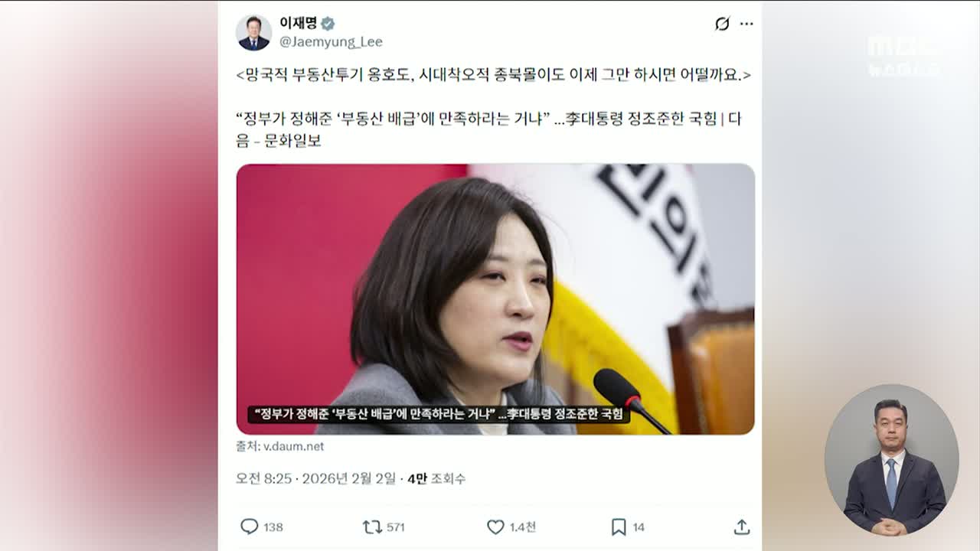The width and height of the screenshot is (980, 551).
Task: Open the three-dot more options menu
Action: pyautogui.click(x=746, y=24)
